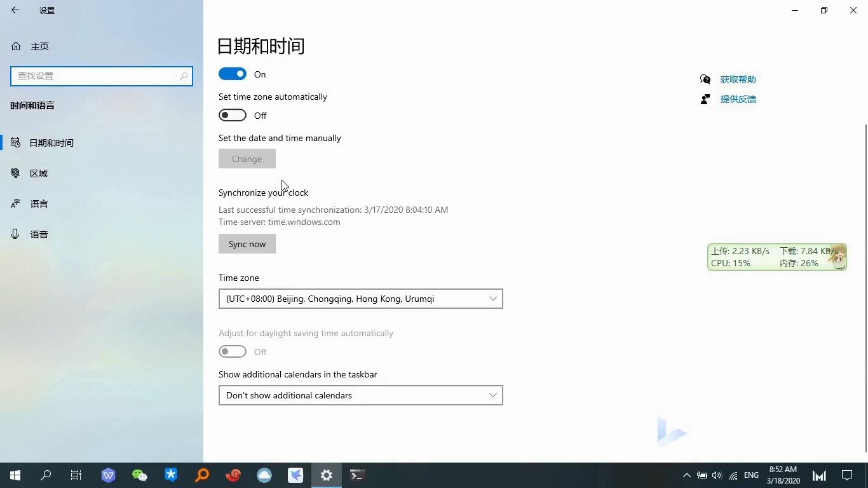Select the 日期和时间 calendar icon in sidebar
868x488 pixels.
click(15, 142)
